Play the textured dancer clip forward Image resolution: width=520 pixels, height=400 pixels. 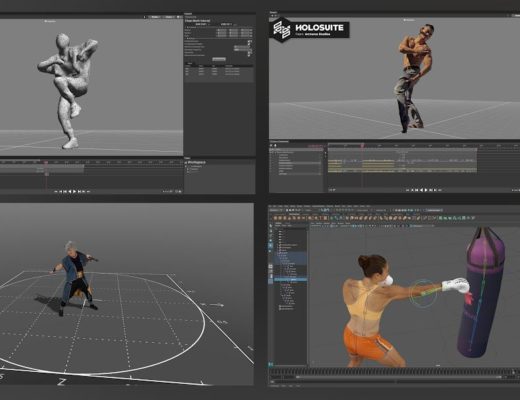coord(426,190)
